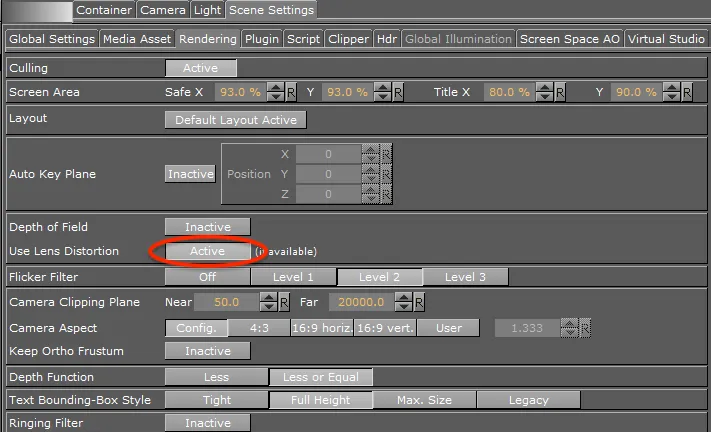Reset Near clipping plane with R button
The image size is (711, 432).
point(284,302)
